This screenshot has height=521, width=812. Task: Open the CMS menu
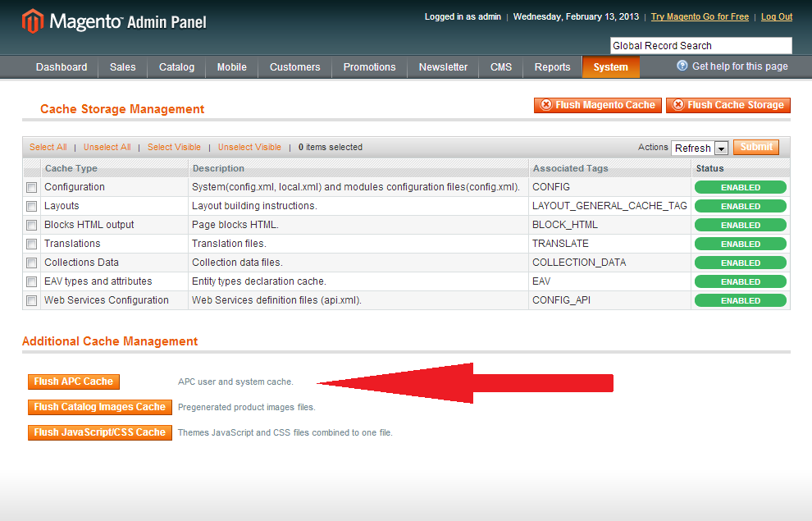pyautogui.click(x=501, y=67)
